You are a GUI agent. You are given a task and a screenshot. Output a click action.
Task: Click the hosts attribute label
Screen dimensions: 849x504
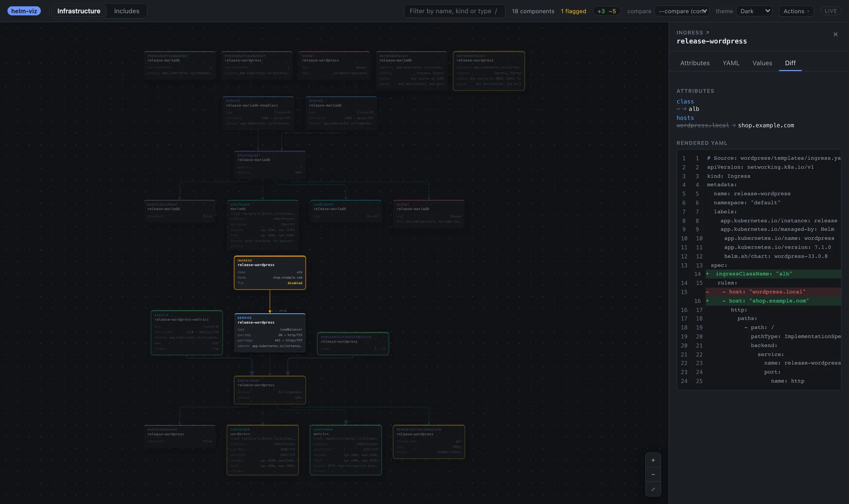point(685,118)
